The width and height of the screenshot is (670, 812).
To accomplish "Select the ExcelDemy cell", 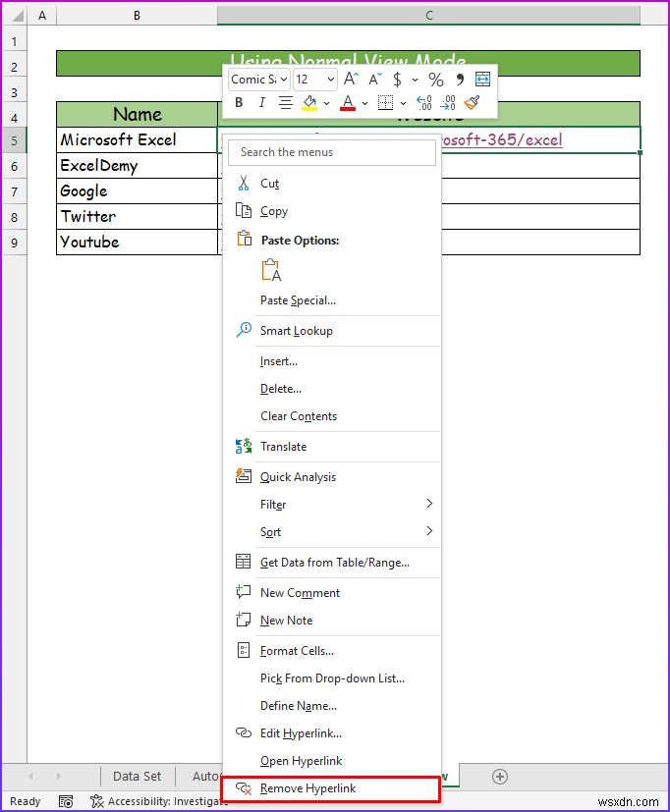I will click(137, 166).
